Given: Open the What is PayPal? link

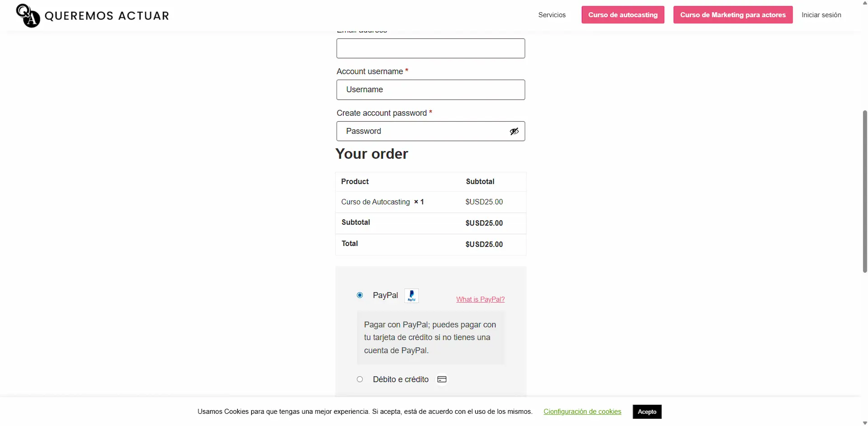Looking at the screenshot, I should pyautogui.click(x=480, y=299).
